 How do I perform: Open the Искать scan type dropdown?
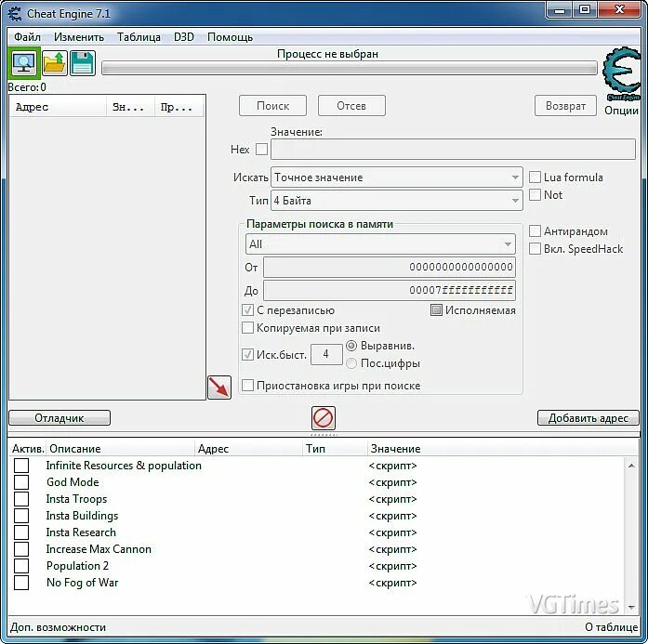[x=397, y=177]
